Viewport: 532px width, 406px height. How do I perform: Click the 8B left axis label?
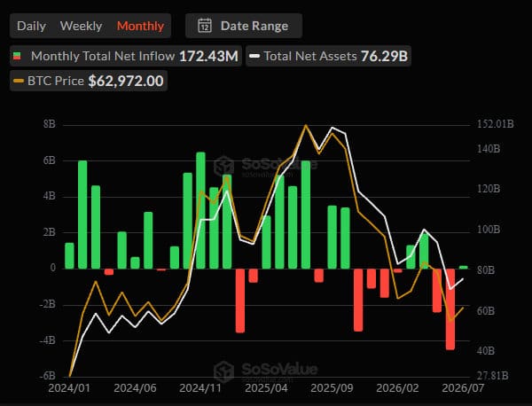point(49,124)
